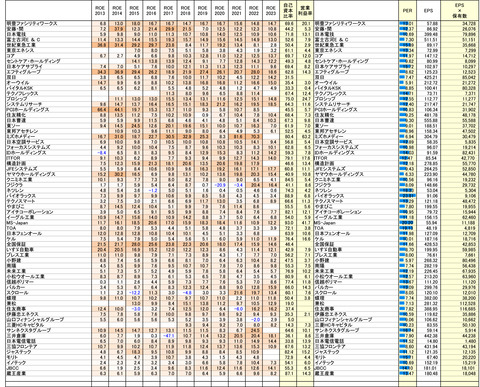The height and width of the screenshot is (387, 480).
Task: Select the ROE 2017 column header
Action: tap(168, 10)
